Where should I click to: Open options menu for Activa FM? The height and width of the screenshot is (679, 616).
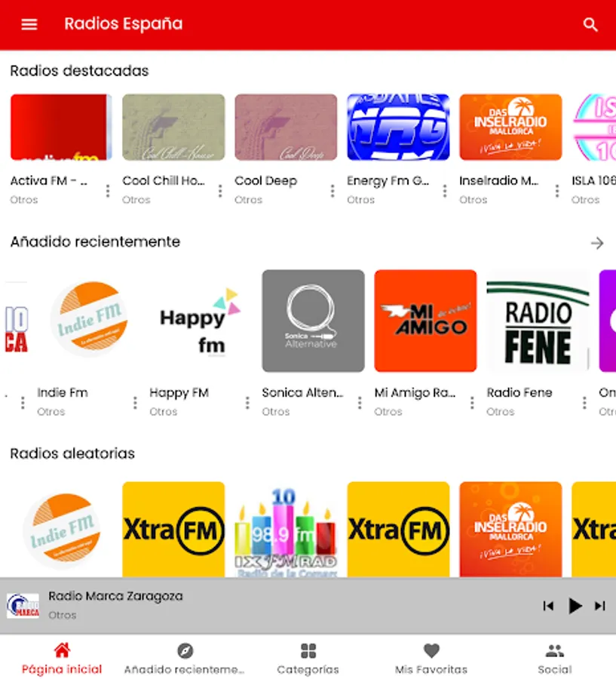(108, 191)
